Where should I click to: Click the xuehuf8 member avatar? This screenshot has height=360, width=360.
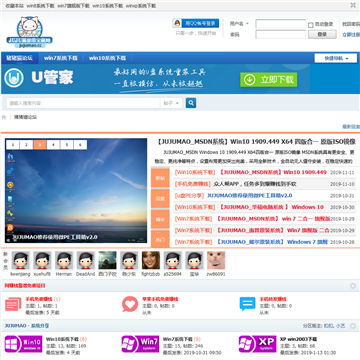coord(42,260)
